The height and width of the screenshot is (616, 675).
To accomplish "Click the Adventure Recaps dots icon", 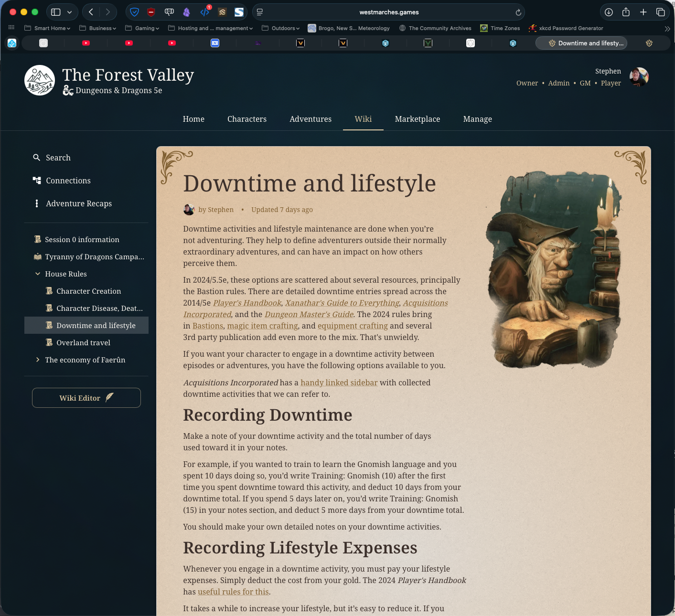I will pyautogui.click(x=37, y=203).
